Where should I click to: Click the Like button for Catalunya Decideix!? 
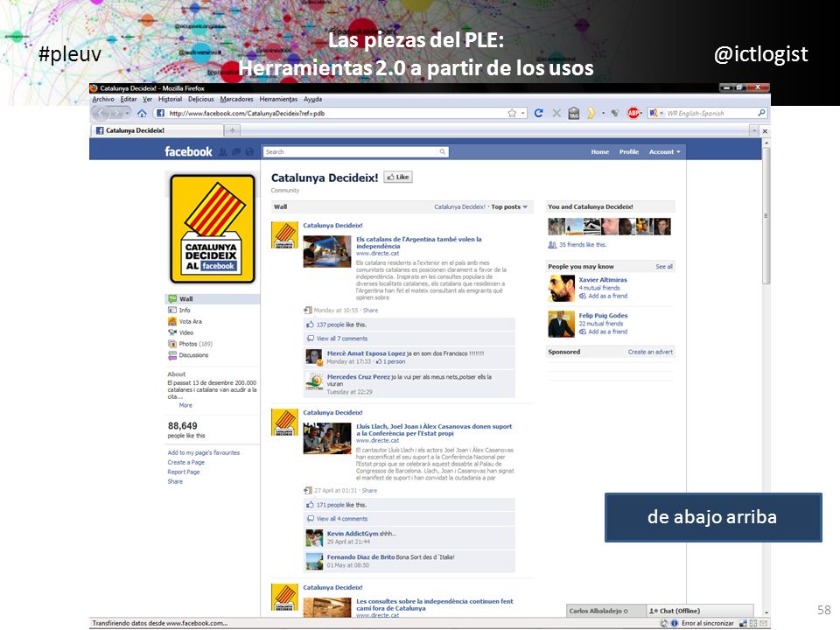398,178
